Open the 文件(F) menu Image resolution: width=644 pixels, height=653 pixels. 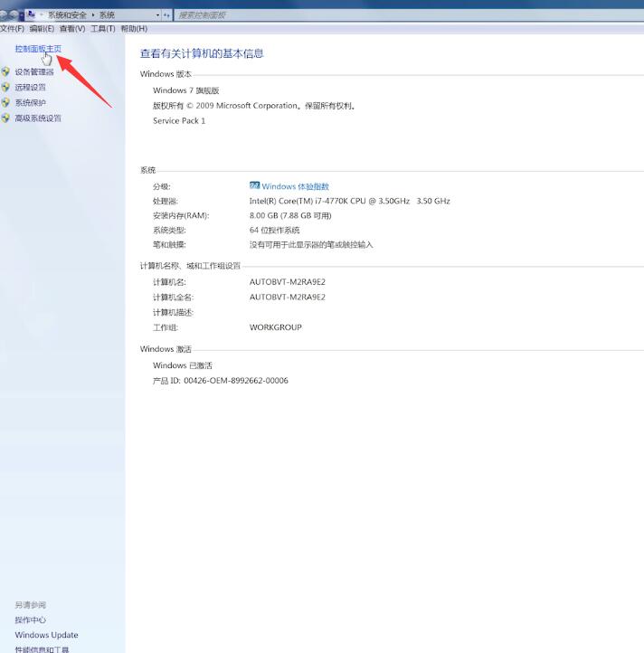[12, 29]
